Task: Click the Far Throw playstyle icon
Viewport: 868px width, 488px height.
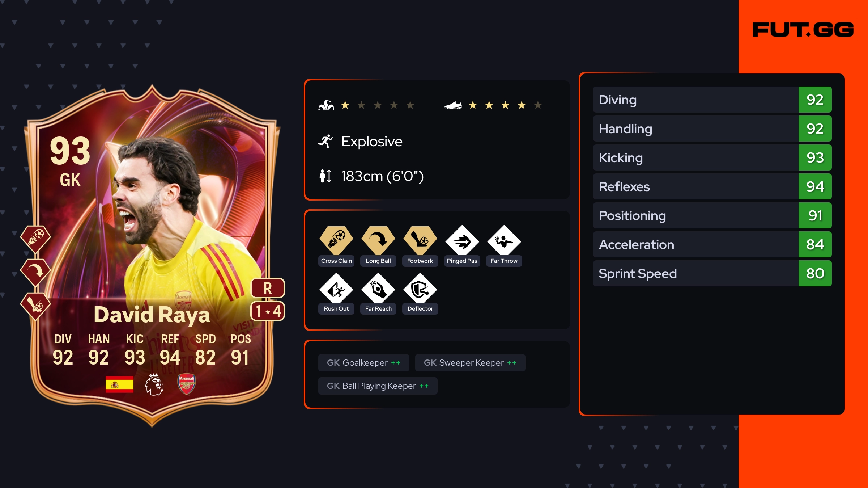Action: pyautogui.click(x=504, y=241)
